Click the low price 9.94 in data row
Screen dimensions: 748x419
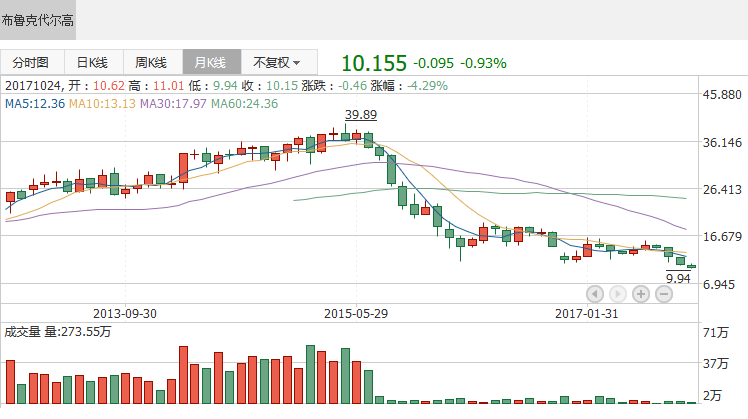click(225, 86)
